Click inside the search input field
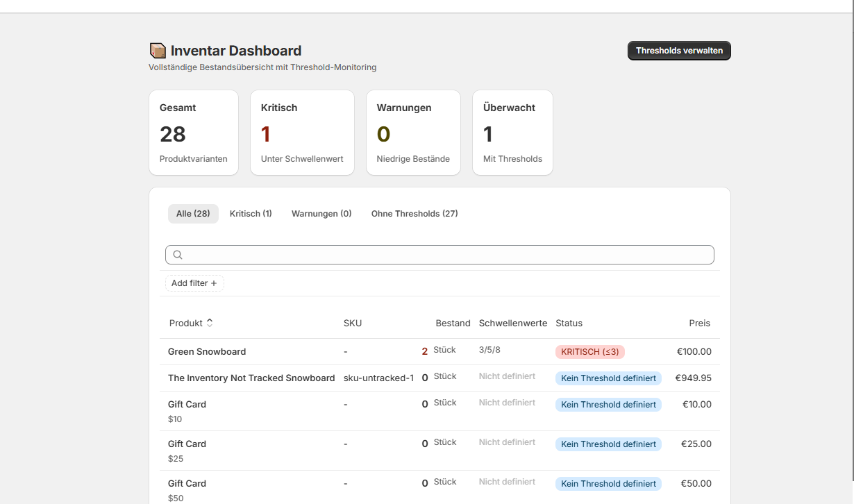Screen dimensions: 854x504 coord(439,254)
